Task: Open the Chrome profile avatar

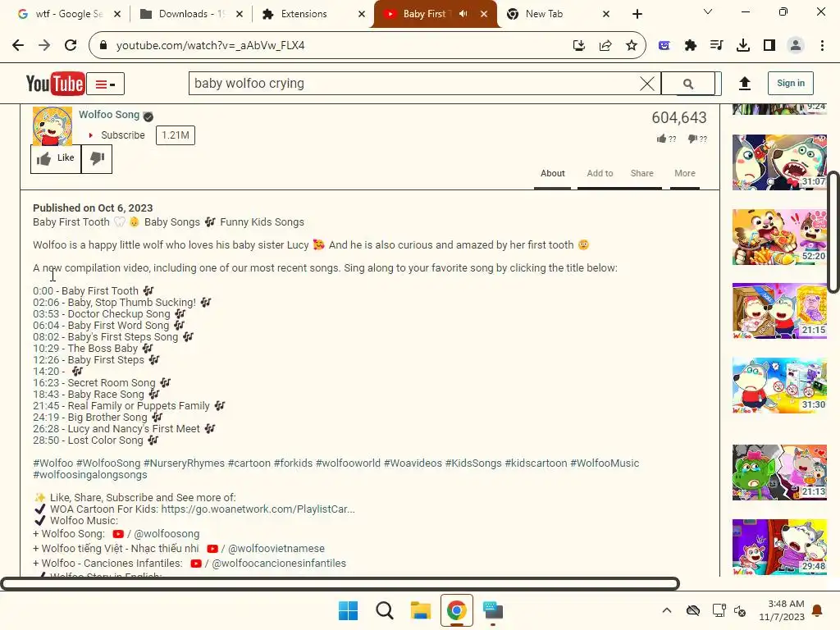Action: [796, 46]
